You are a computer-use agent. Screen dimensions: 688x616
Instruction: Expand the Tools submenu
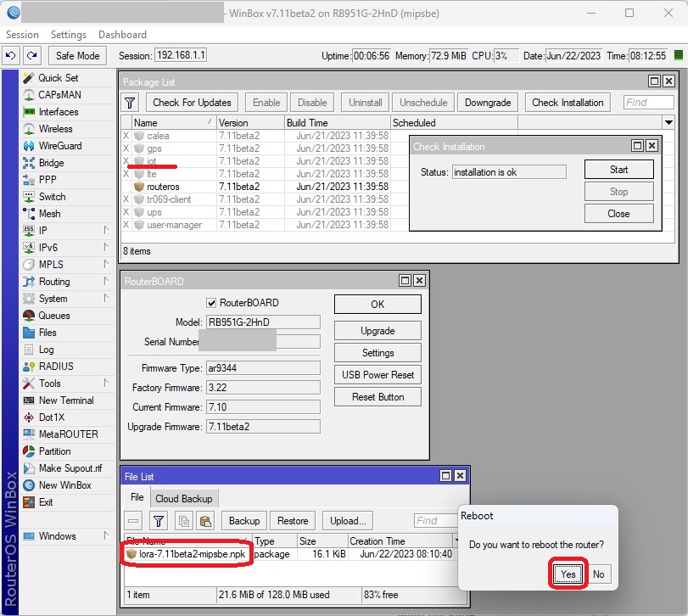coord(106,383)
